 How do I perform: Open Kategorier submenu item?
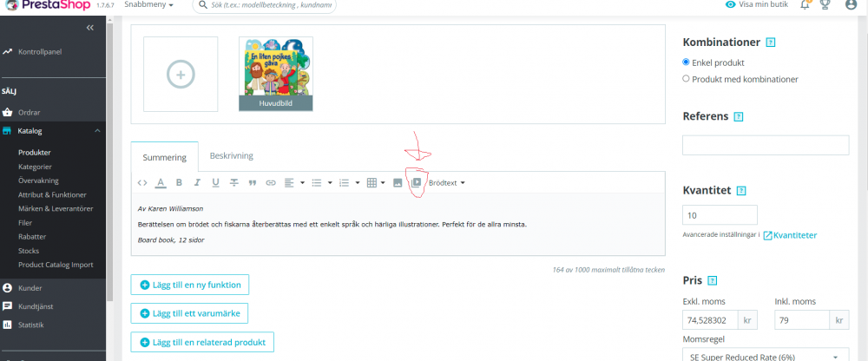click(35, 167)
